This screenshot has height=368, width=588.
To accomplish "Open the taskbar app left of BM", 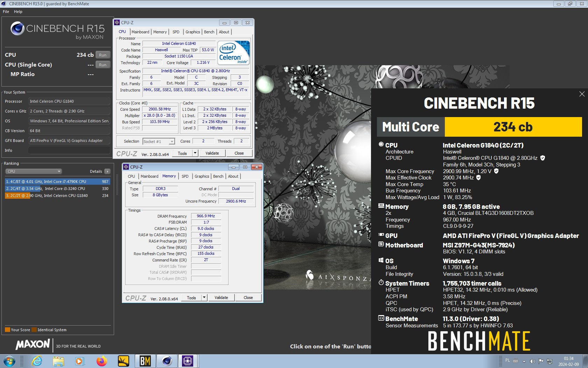I will coord(123,361).
